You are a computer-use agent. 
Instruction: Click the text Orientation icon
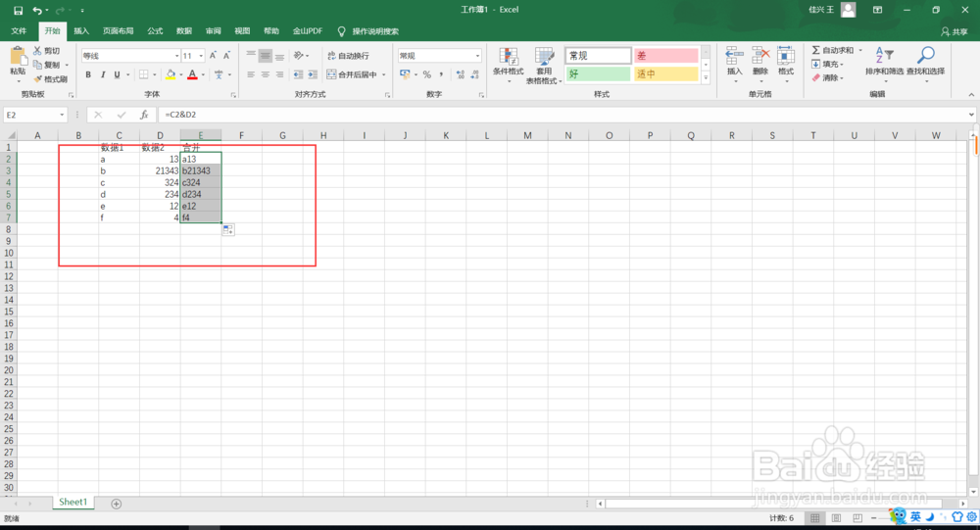pyautogui.click(x=299, y=56)
